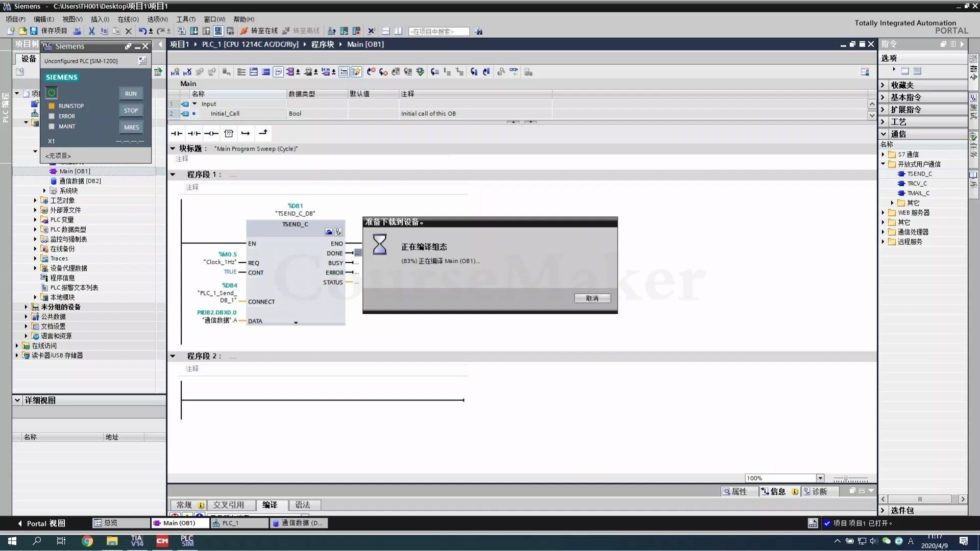Click the compile checkmark icon in editor toolbar

[420, 72]
